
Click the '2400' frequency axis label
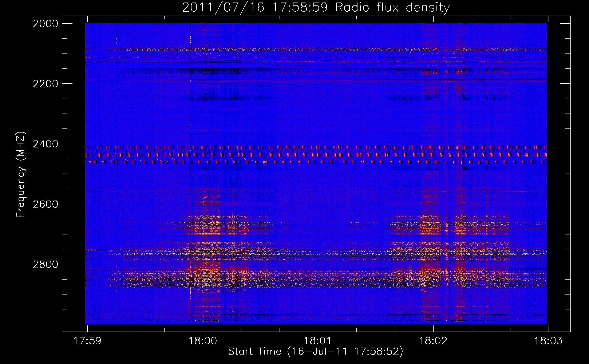pos(46,144)
